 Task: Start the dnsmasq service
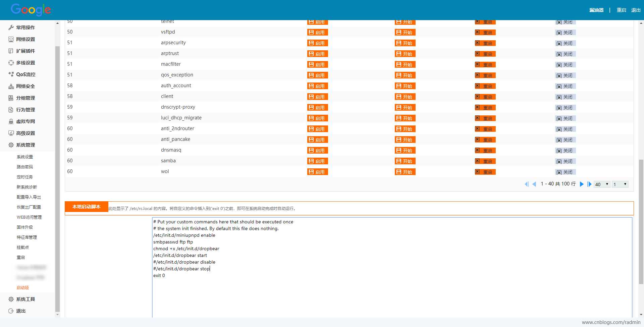coord(405,150)
